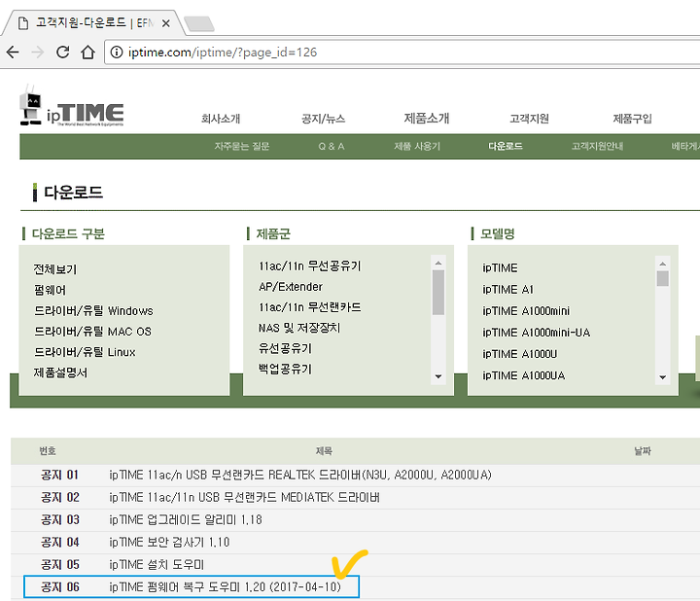Select 드라이버/유틸 Windows category
Screen dimensions: 700x601
click(x=93, y=311)
